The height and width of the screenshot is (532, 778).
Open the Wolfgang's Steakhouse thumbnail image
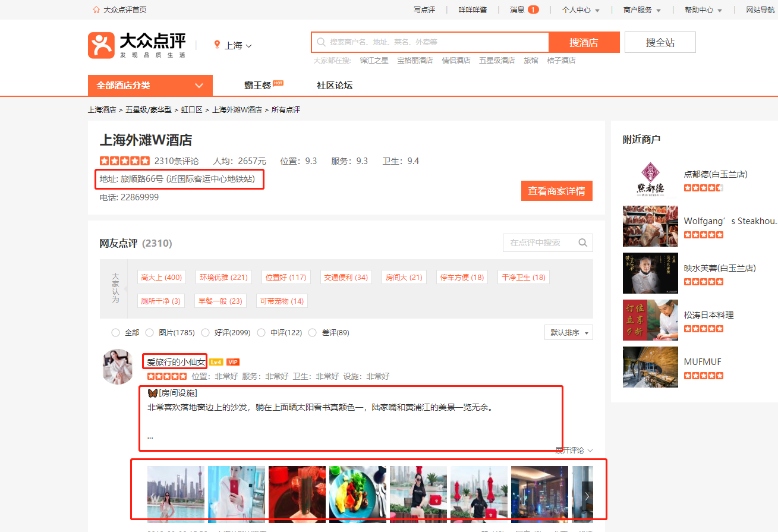point(650,226)
